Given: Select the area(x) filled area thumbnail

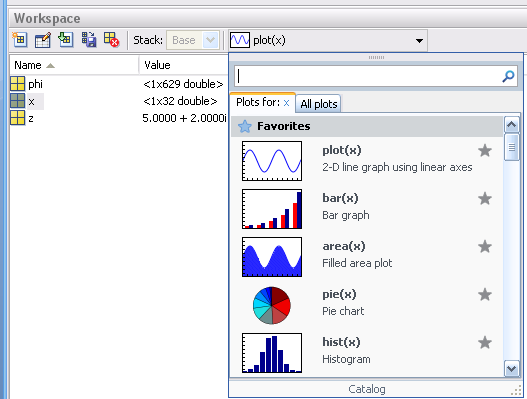Looking at the screenshot, I should tap(272, 257).
